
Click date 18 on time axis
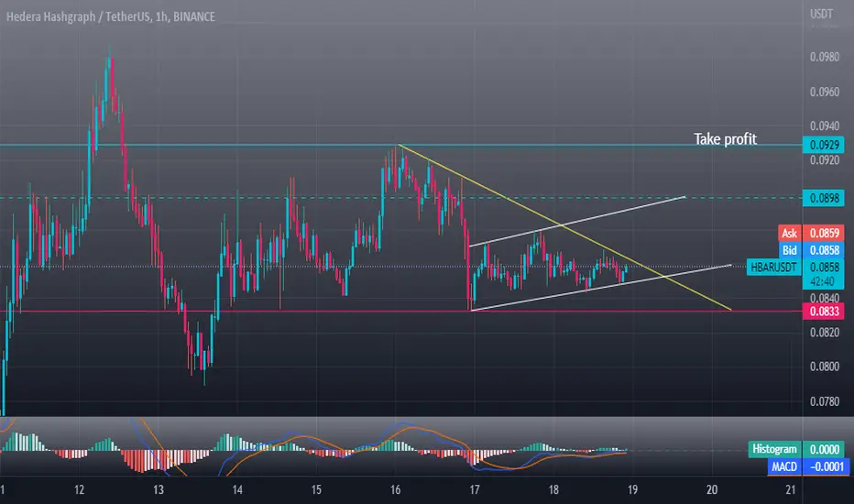(x=553, y=489)
